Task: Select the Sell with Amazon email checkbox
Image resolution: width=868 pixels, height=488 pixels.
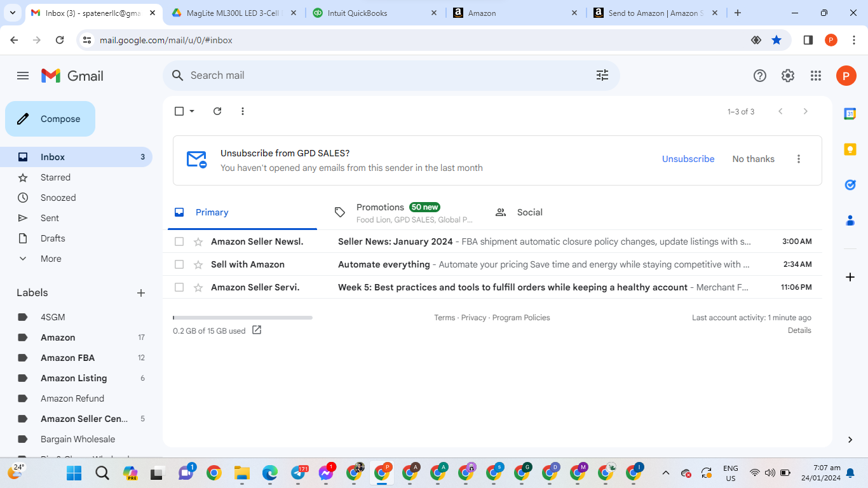Action: 179,264
